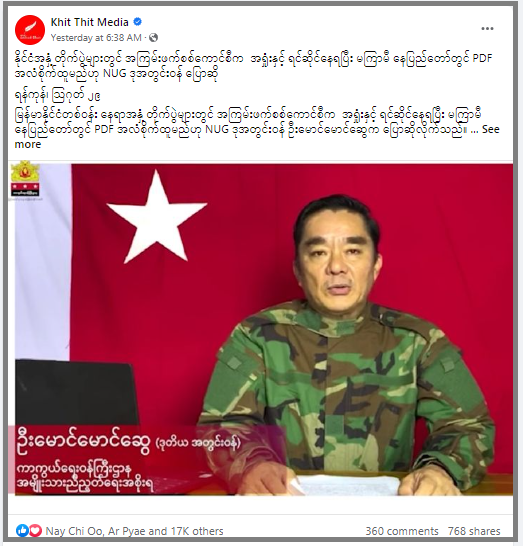View the 768 shares list
This screenshot has height=546, width=523.
pos(474,531)
